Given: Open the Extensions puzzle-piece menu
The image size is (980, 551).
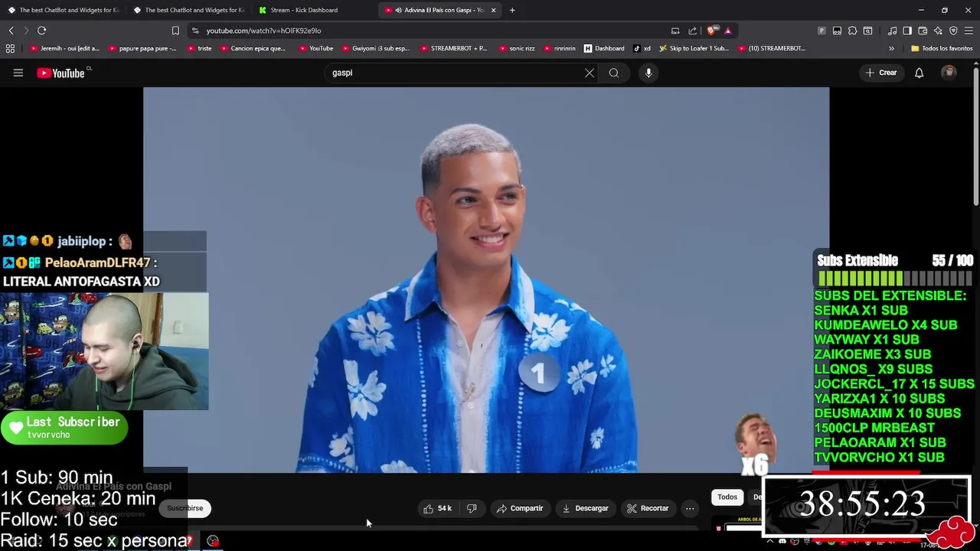Looking at the screenshot, I should [x=852, y=31].
